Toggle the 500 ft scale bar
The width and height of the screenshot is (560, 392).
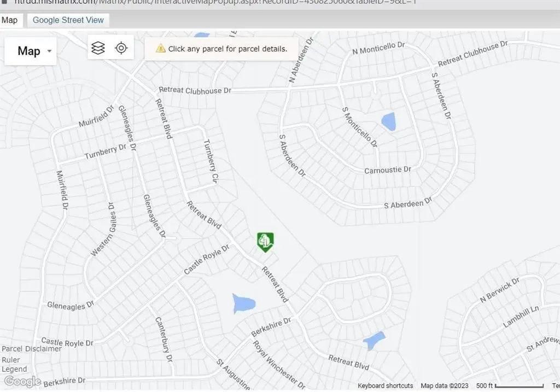510,385
